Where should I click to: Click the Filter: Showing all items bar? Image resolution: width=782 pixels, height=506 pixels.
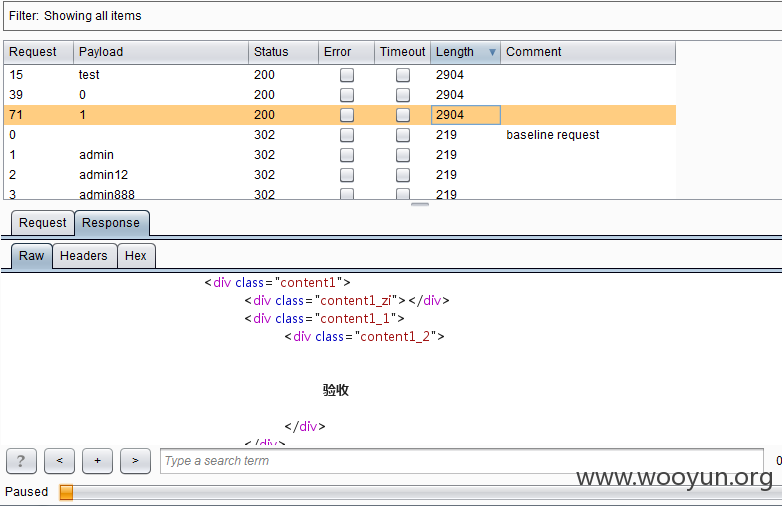click(392, 16)
